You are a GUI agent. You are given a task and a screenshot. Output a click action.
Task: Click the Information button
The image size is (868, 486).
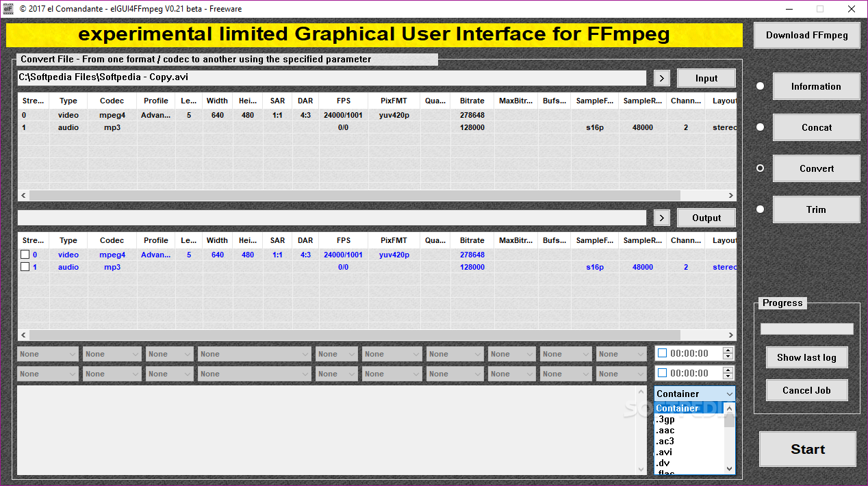(x=816, y=86)
